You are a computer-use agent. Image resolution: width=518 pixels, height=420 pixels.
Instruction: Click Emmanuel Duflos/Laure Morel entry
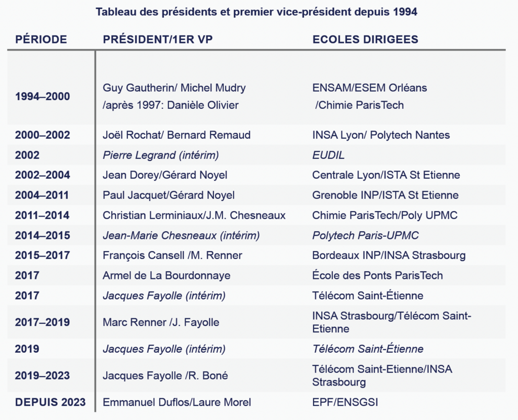coord(177,402)
